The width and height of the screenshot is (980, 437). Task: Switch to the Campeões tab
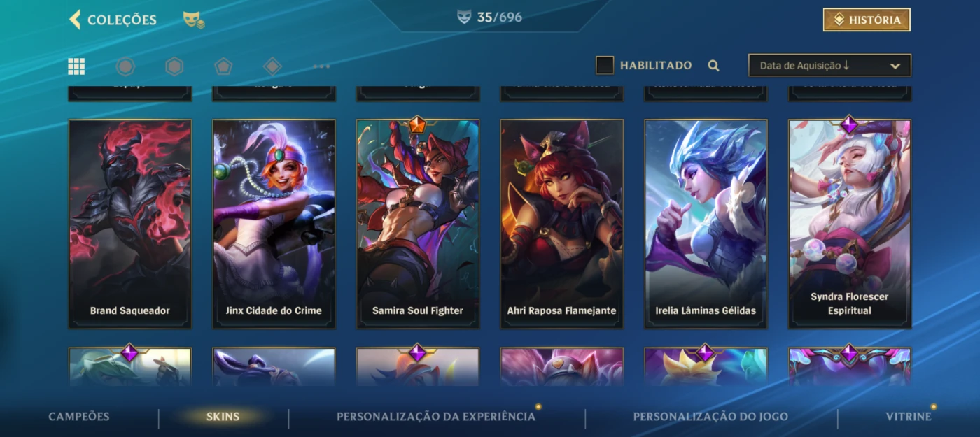pyautogui.click(x=79, y=417)
